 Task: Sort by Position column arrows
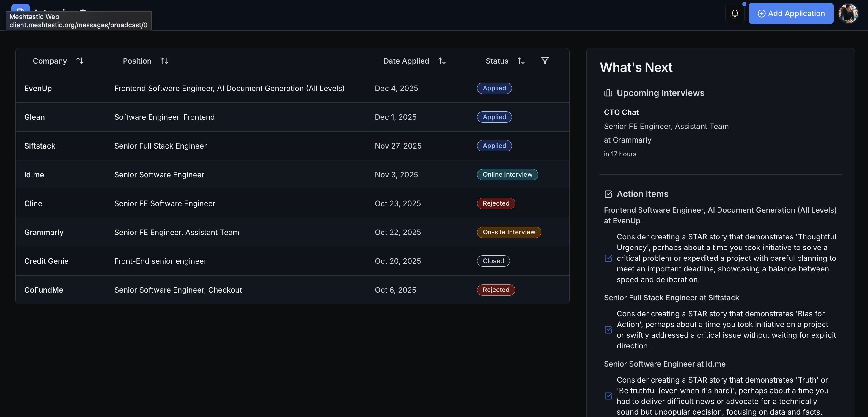[x=164, y=61]
